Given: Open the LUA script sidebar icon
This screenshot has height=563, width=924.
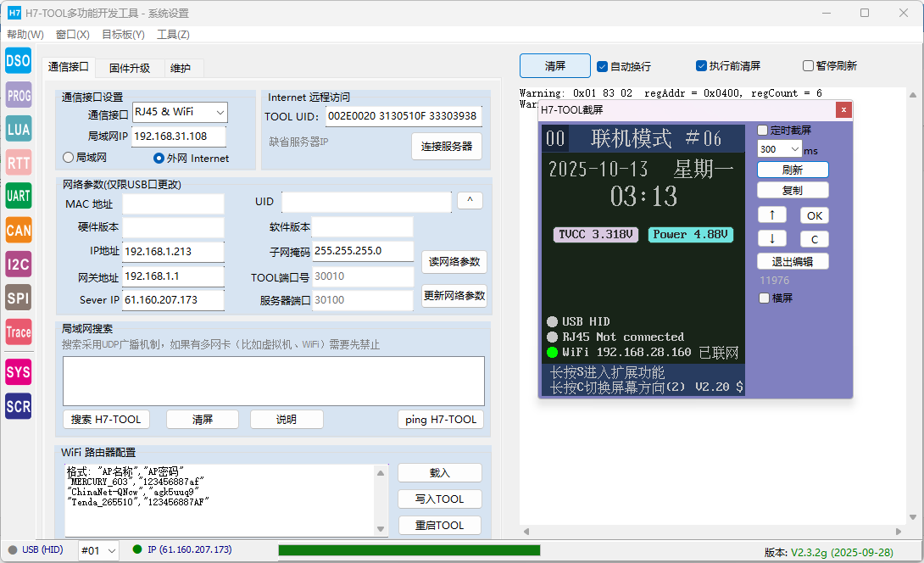Looking at the screenshot, I should click(x=18, y=129).
